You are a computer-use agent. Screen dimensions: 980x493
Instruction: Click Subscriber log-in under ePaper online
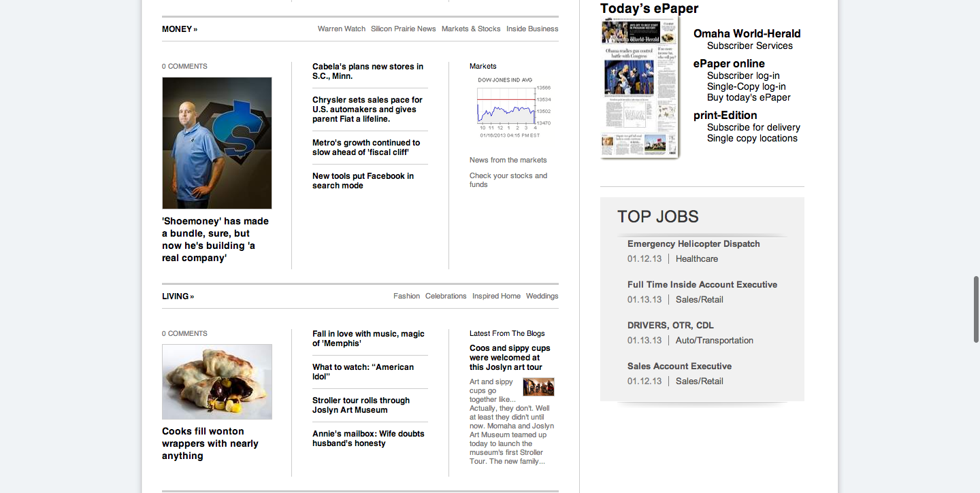click(x=743, y=75)
